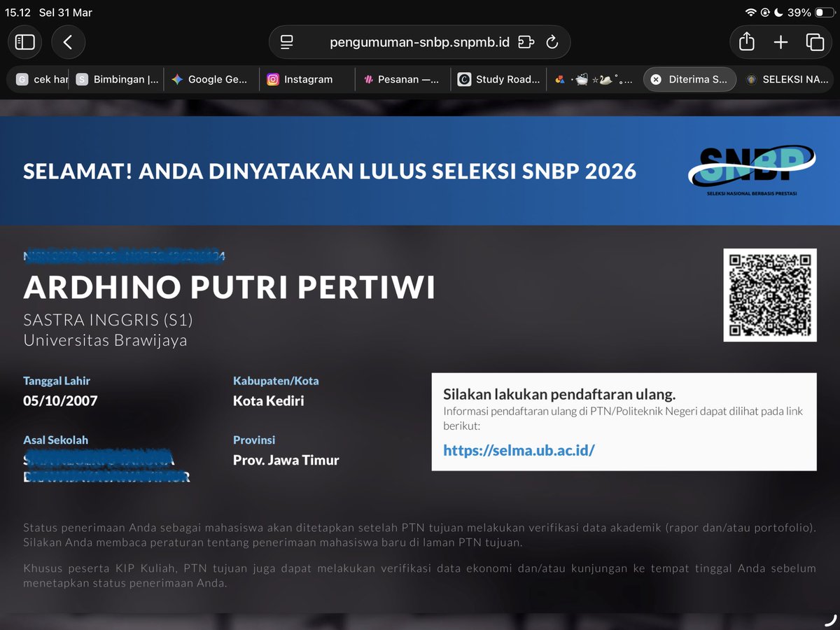Switch to the SELEKSI NA... tab
The width and height of the screenshot is (840, 630).
[785, 80]
